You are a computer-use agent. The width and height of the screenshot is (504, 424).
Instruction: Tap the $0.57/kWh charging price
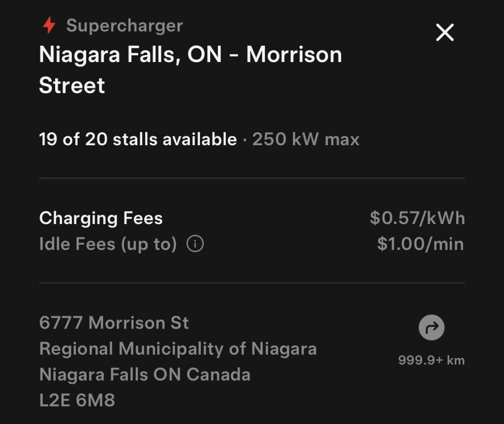coord(417,218)
